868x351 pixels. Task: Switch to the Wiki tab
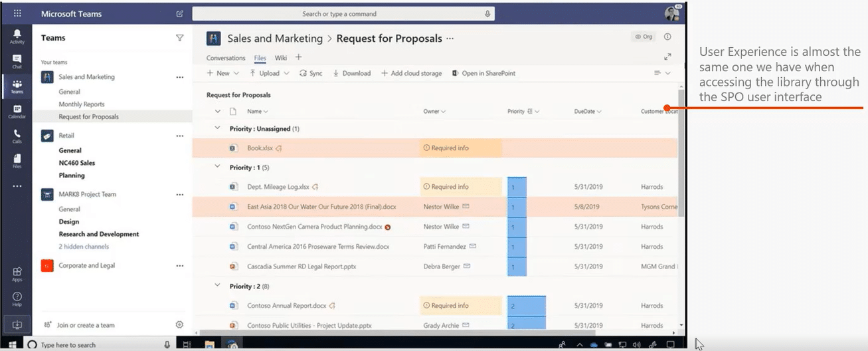[x=281, y=58]
